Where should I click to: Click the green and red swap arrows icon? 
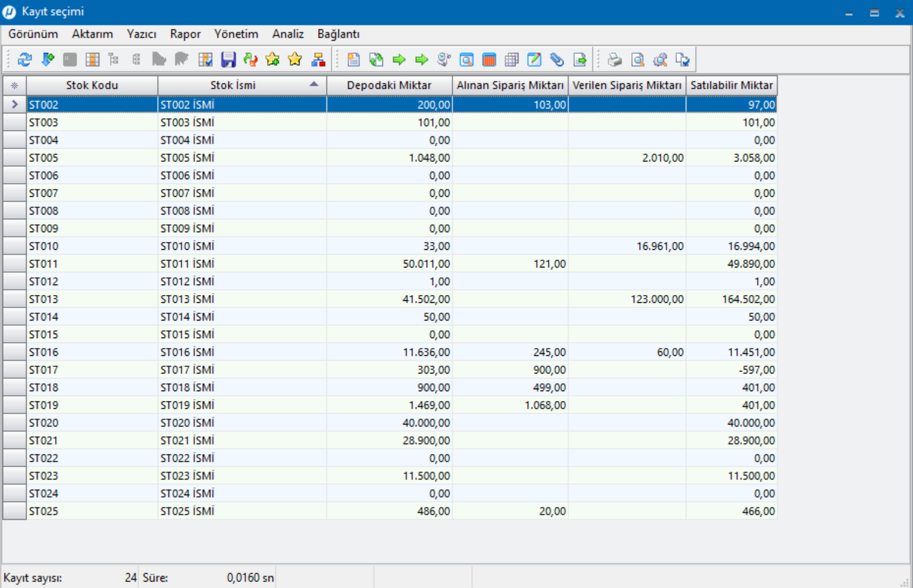click(x=250, y=60)
